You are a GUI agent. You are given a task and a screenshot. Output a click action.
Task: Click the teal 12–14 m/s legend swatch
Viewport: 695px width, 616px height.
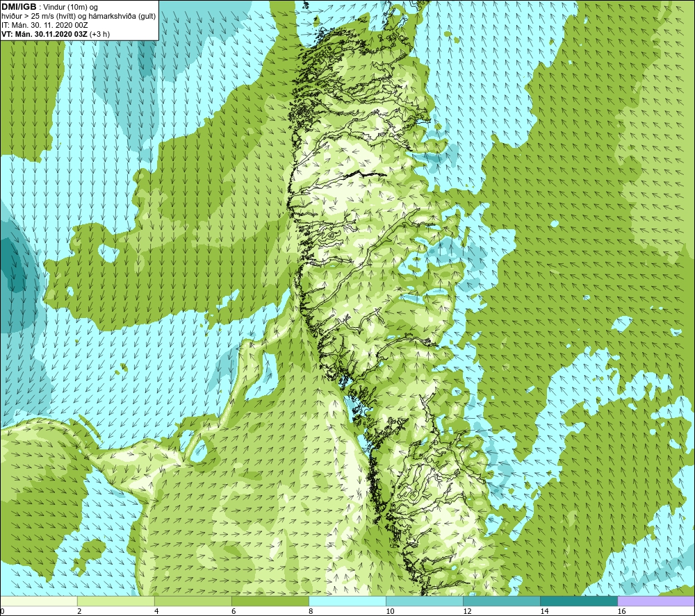pos(502,601)
